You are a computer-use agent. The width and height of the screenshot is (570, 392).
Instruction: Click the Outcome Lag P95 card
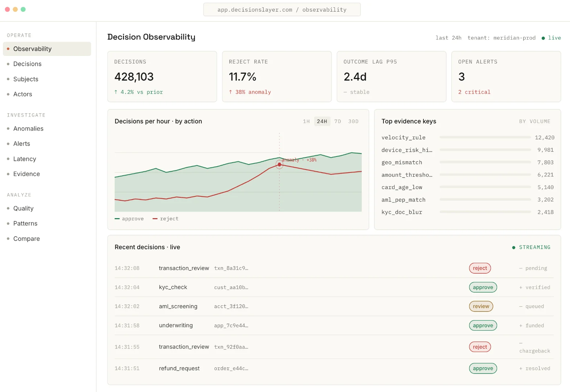tap(391, 77)
